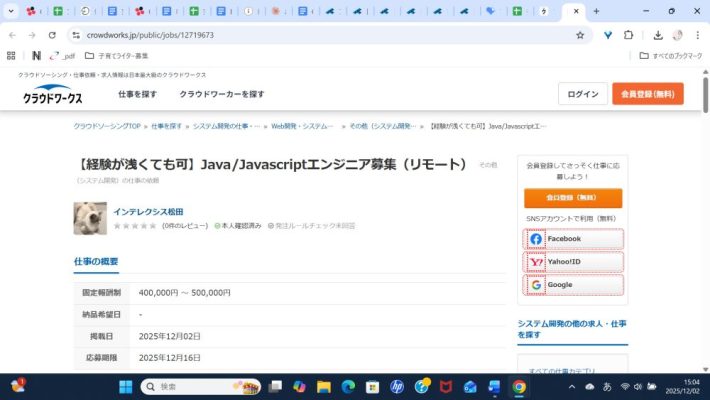This screenshot has height=400, width=710.
Task: Expand the tab search chevron
Action: (x=11, y=11)
